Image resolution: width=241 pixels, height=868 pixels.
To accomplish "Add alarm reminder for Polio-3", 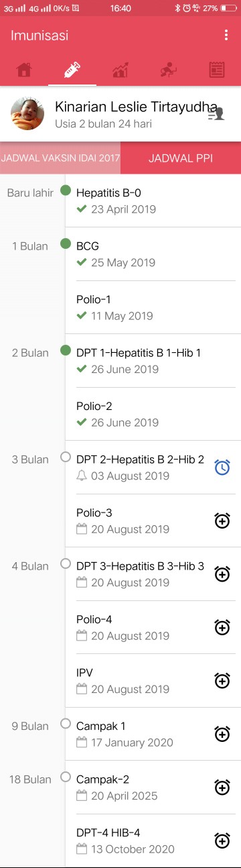I will 222,521.
